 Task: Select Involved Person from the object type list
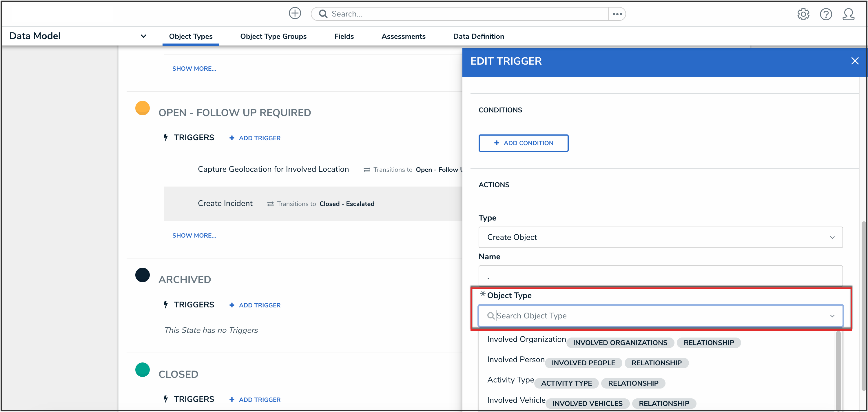515,360
